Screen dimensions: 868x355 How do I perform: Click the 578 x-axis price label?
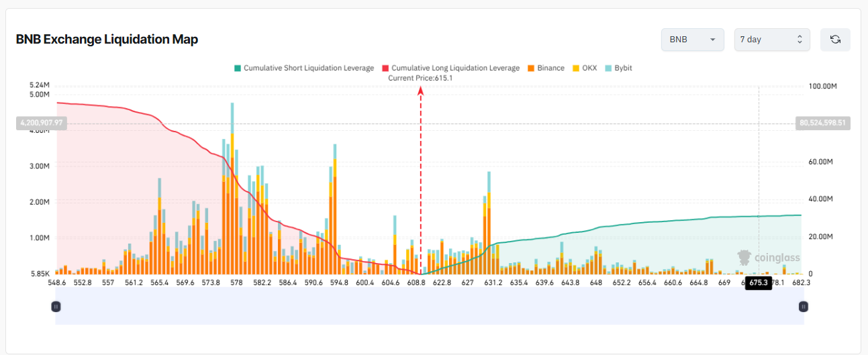click(236, 283)
